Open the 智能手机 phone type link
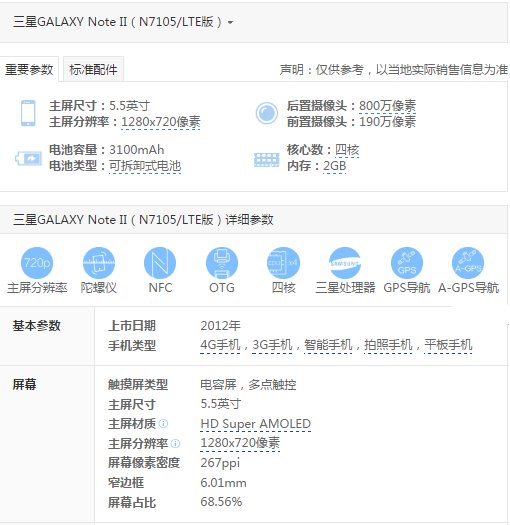Screen dimensions: 510x525 [328, 345]
